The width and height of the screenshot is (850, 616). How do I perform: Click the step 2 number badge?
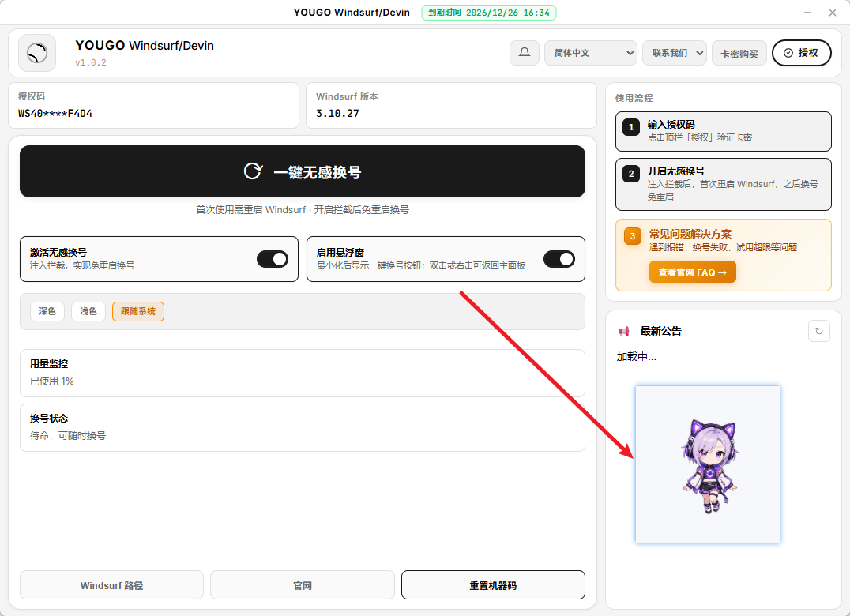(631, 174)
